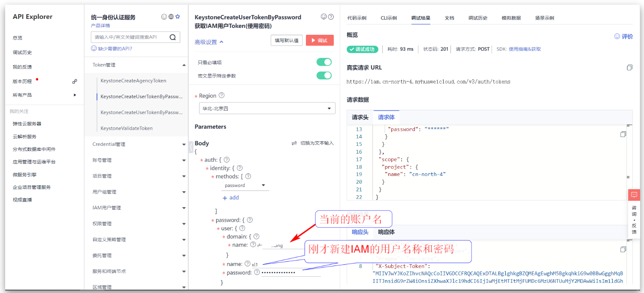
Task: Open help icon next to API title
Action: (x=331, y=17)
